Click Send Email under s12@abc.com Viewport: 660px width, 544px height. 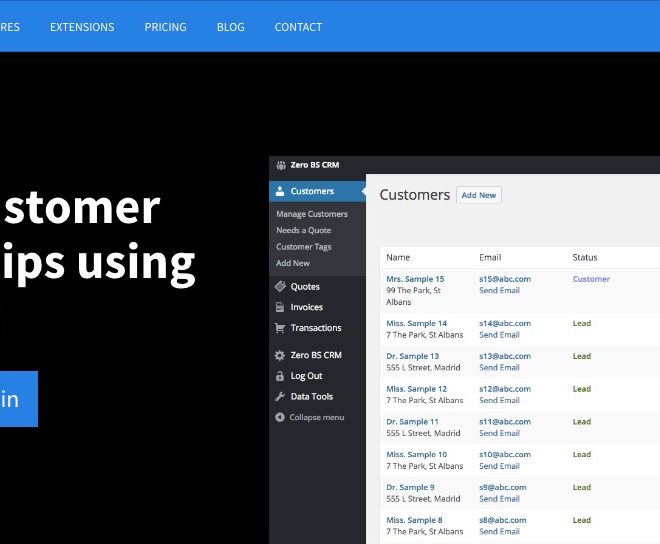(499, 400)
